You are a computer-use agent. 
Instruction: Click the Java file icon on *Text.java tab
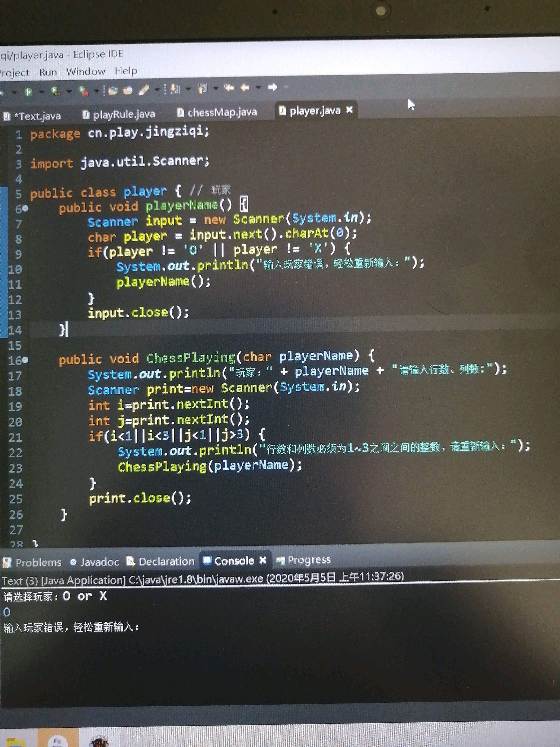point(7,117)
